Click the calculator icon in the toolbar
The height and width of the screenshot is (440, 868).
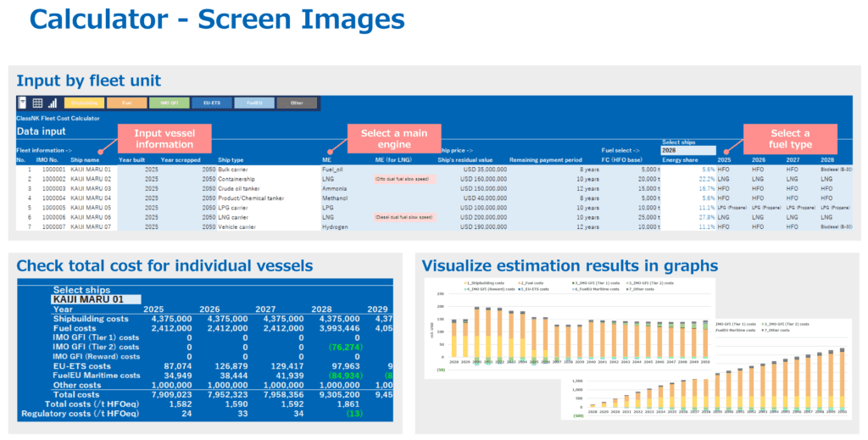(23, 103)
